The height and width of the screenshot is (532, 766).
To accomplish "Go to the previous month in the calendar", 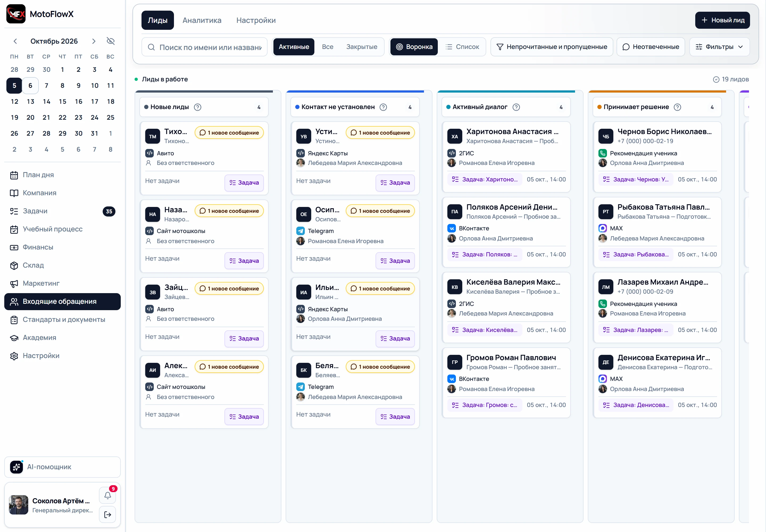I will point(15,41).
